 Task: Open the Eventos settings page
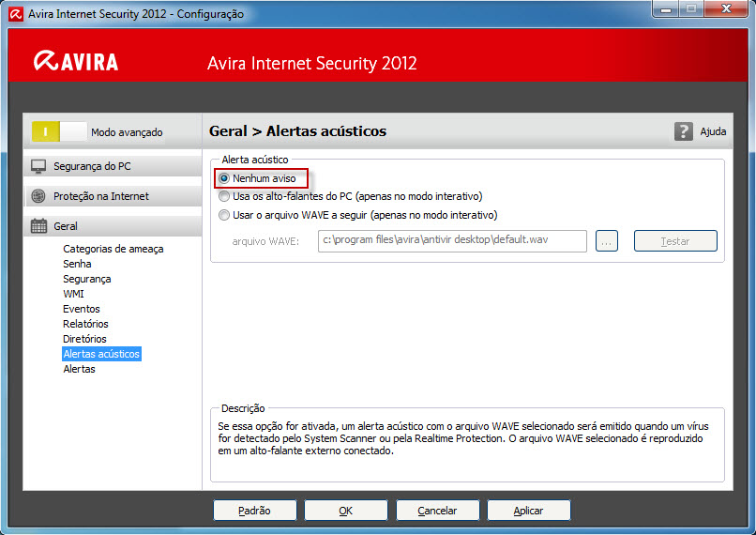point(82,309)
